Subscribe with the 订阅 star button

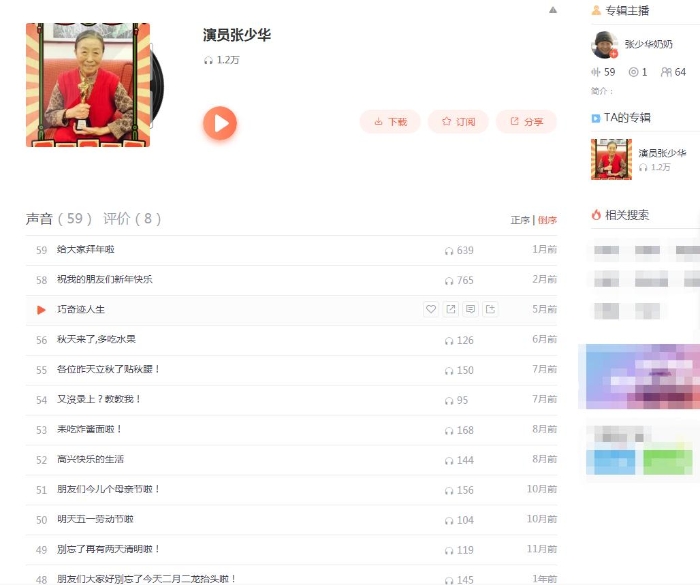coord(458,122)
